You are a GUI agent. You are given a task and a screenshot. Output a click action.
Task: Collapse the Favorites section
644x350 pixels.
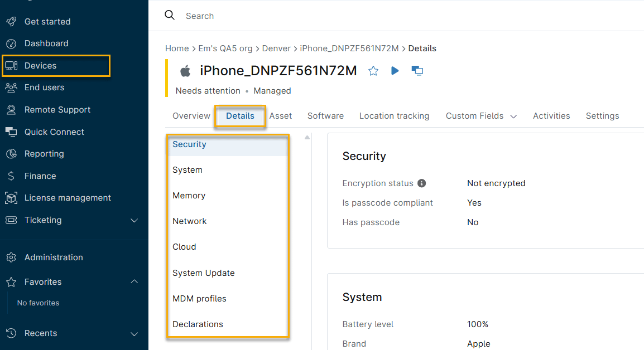(134, 281)
